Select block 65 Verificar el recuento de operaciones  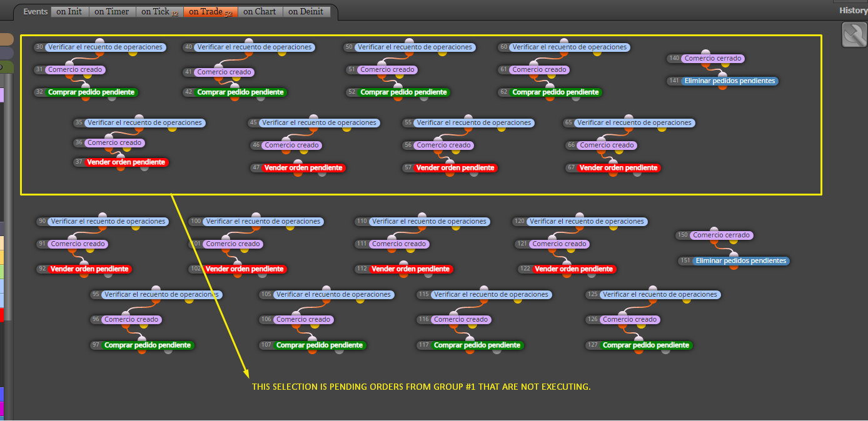point(629,123)
